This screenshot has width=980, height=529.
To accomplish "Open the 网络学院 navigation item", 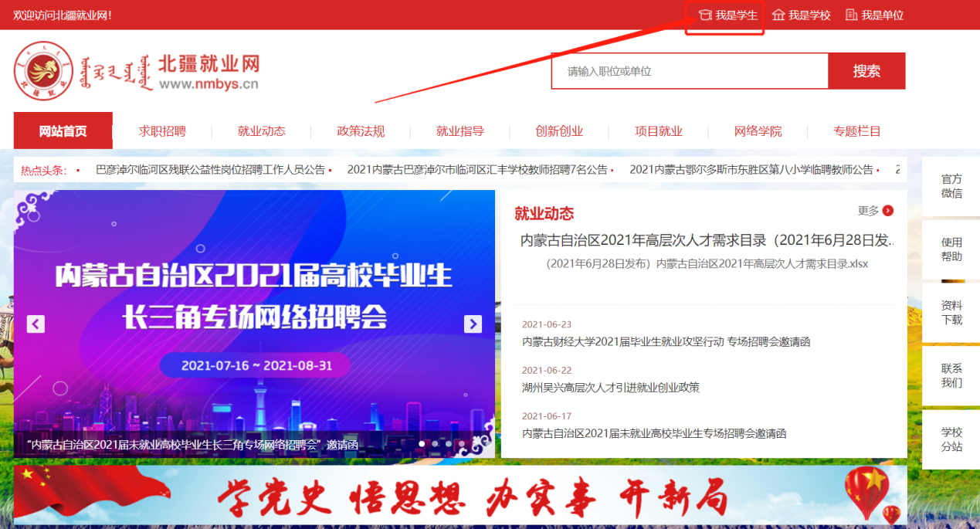I will [x=758, y=131].
